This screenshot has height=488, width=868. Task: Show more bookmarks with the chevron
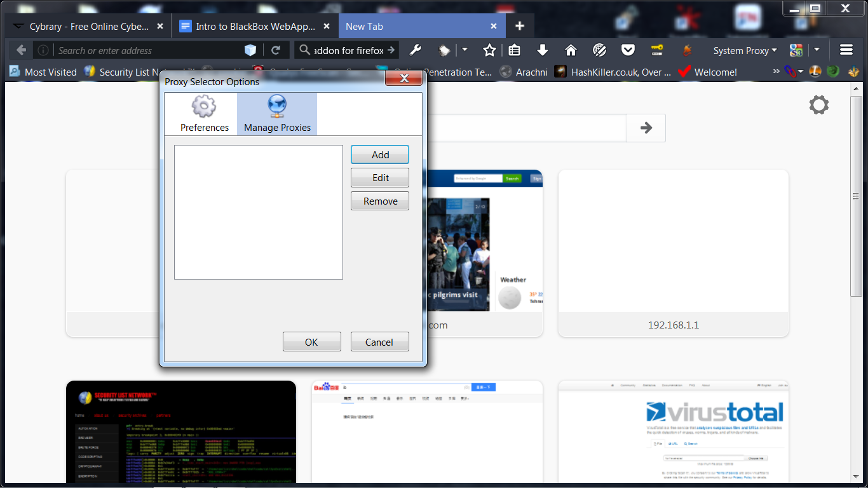pyautogui.click(x=776, y=72)
